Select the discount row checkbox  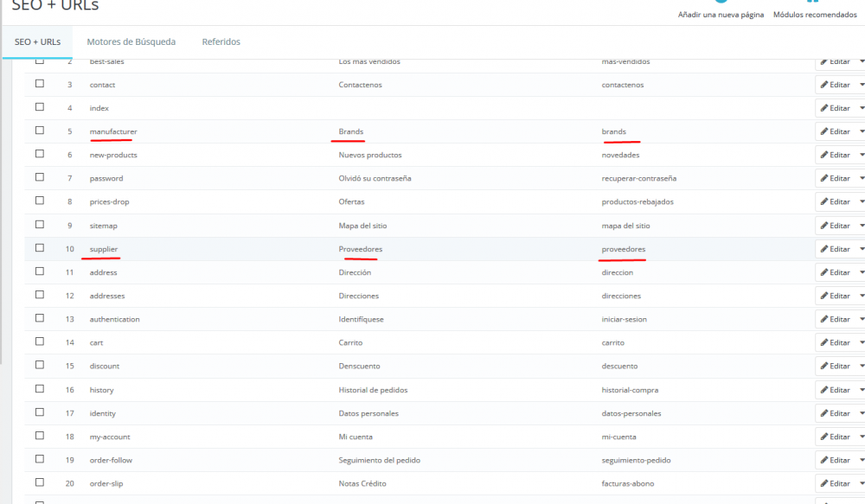(x=40, y=365)
